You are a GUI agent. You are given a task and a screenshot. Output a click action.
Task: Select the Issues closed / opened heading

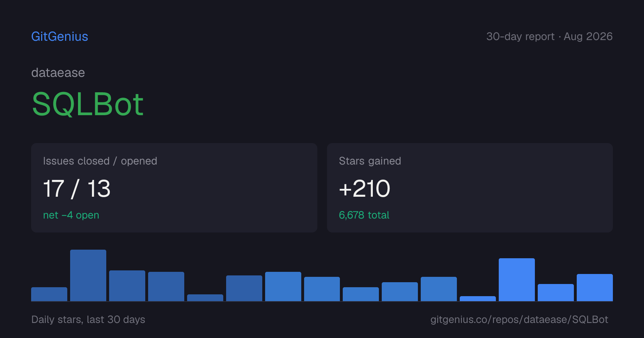pos(100,161)
